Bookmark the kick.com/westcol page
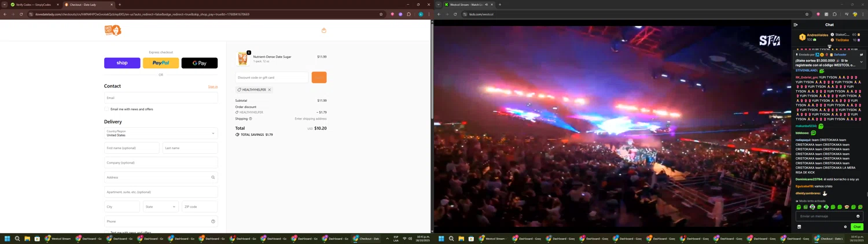This screenshot has height=244, width=868. [x=807, y=14]
